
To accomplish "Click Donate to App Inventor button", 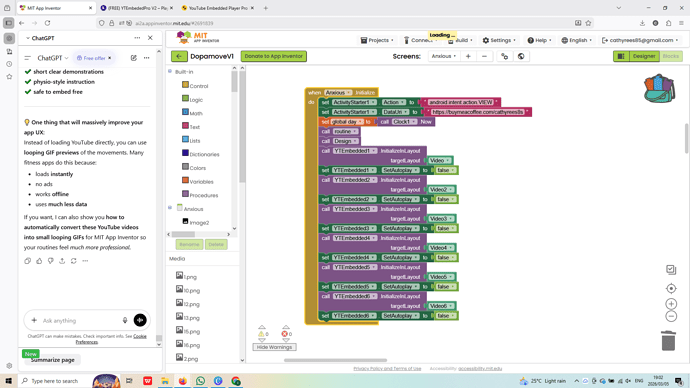I will (x=274, y=56).
